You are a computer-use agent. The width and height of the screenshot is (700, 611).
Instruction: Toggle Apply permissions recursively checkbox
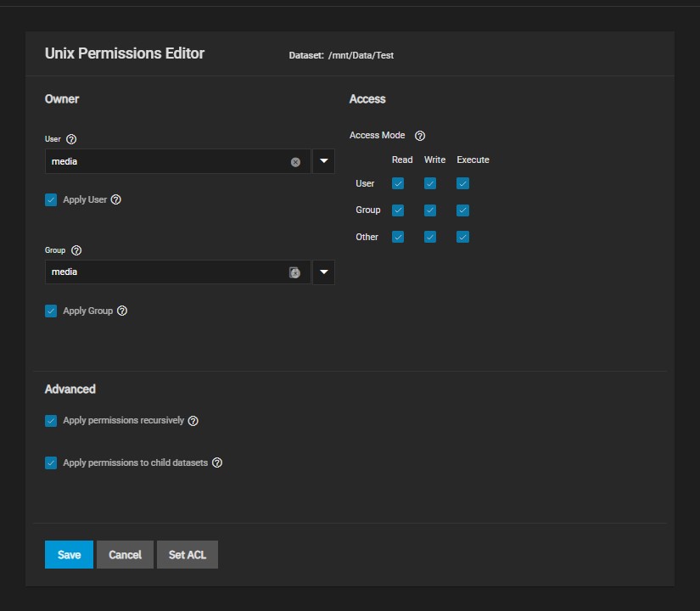[x=51, y=421]
